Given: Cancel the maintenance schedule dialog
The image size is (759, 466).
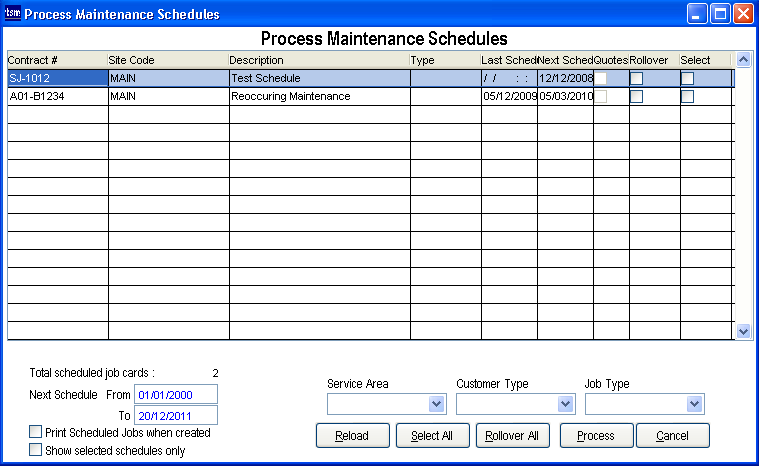Looking at the screenshot, I should click(672, 436).
